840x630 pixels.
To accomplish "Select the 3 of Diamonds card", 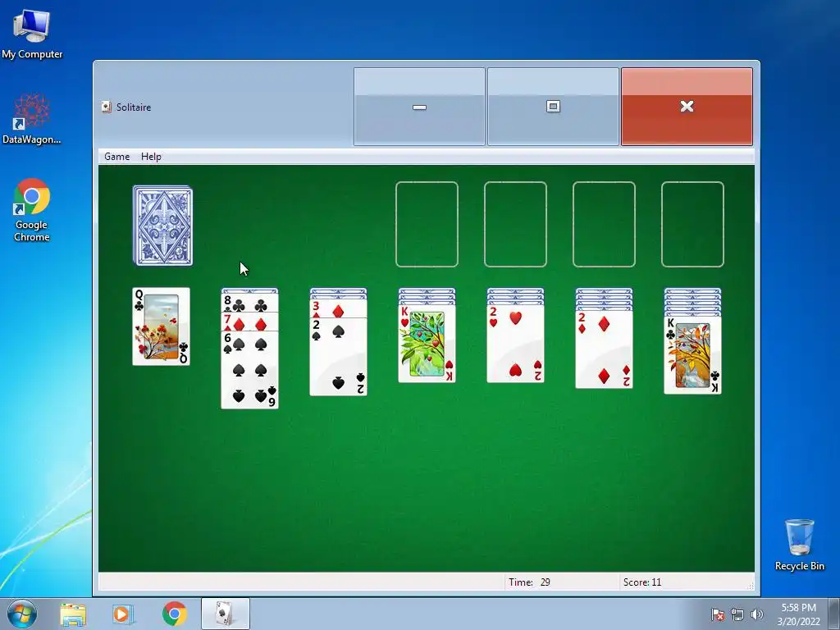I will 339,309.
